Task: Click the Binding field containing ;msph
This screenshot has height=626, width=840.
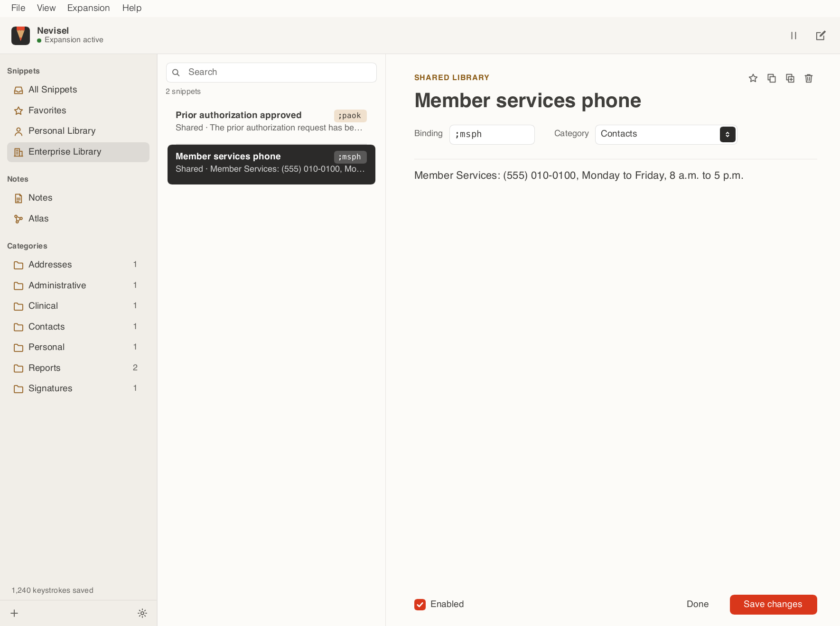Action: (x=492, y=134)
